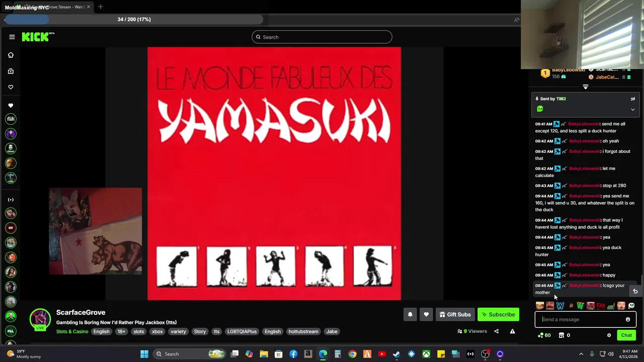Screen dimensions: 644x362
Task: Select the xbox tag
Action: (157, 331)
